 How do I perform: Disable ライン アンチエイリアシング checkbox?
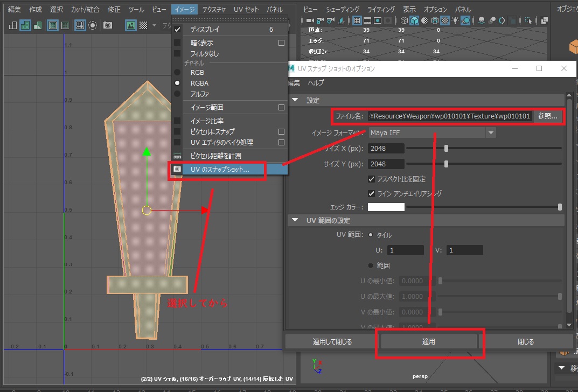pos(372,194)
